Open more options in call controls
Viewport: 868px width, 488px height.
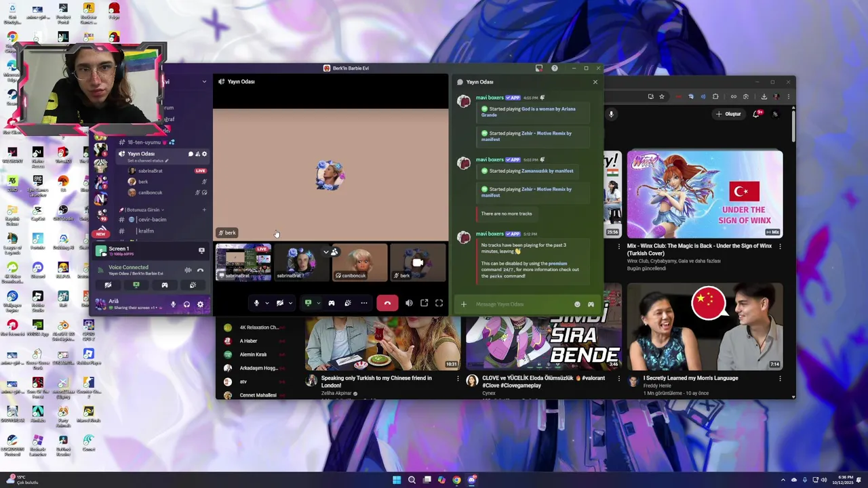(364, 303)
